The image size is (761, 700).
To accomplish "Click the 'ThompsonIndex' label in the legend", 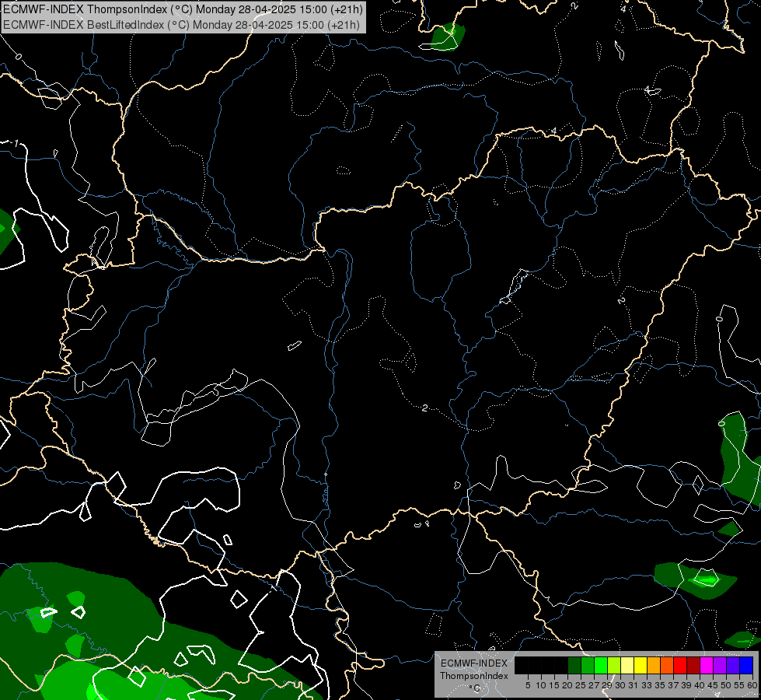I will [x=474, y=676].
